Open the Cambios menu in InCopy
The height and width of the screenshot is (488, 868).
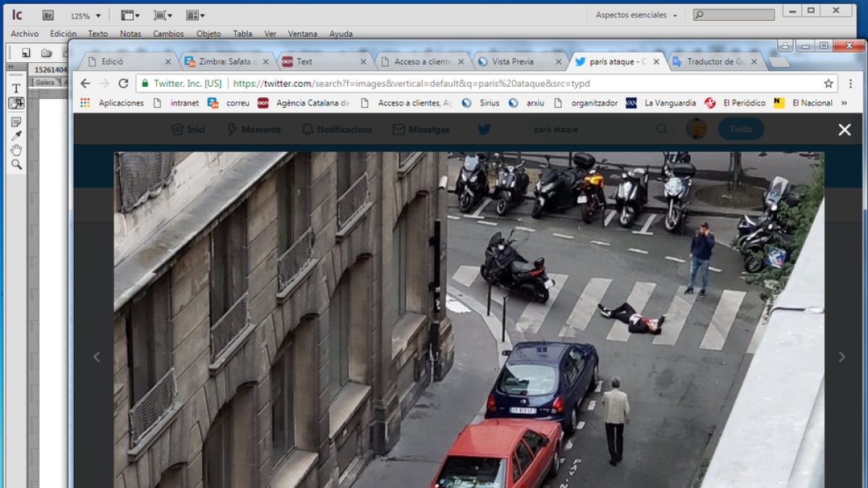coord(168,33)
